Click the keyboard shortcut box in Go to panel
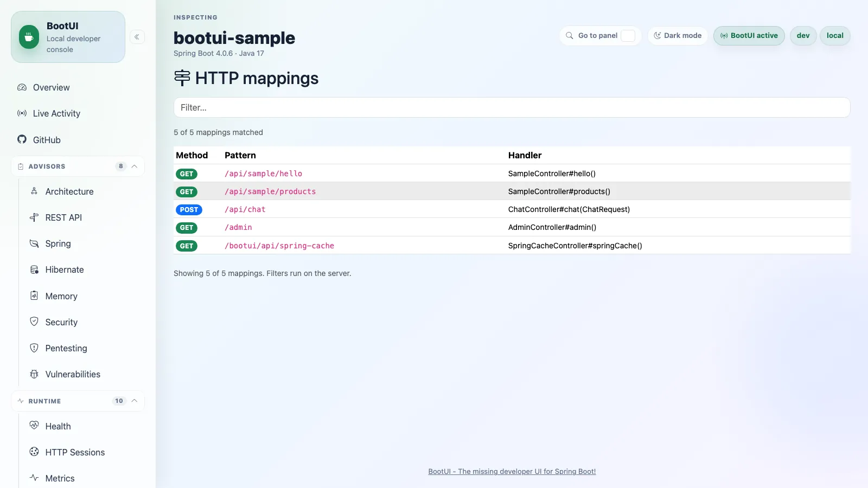The image size is (868, 488). click(628, 36)
